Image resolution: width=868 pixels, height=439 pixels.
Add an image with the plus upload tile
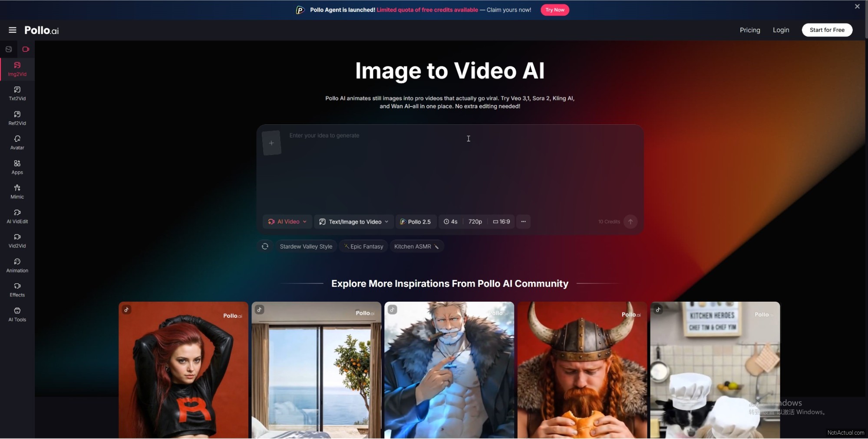click(271, 143)
